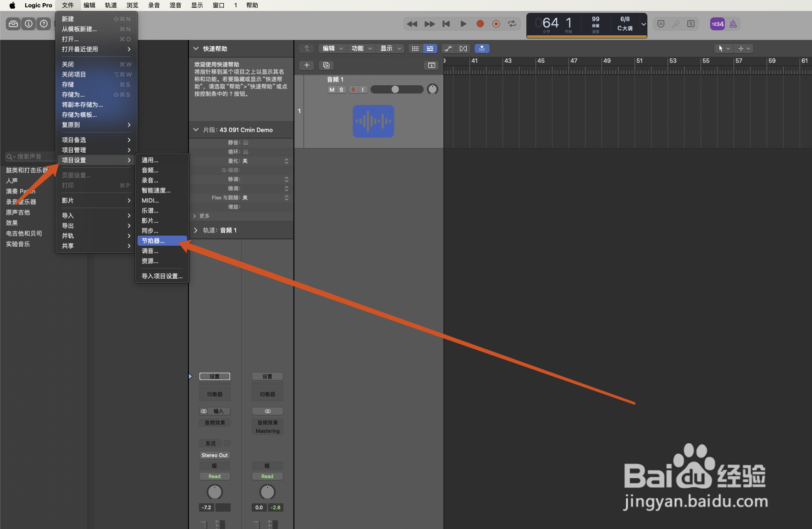Screen dimensions: 812x529
Task: Start playback with Play button
Action: tap(463, 24)
